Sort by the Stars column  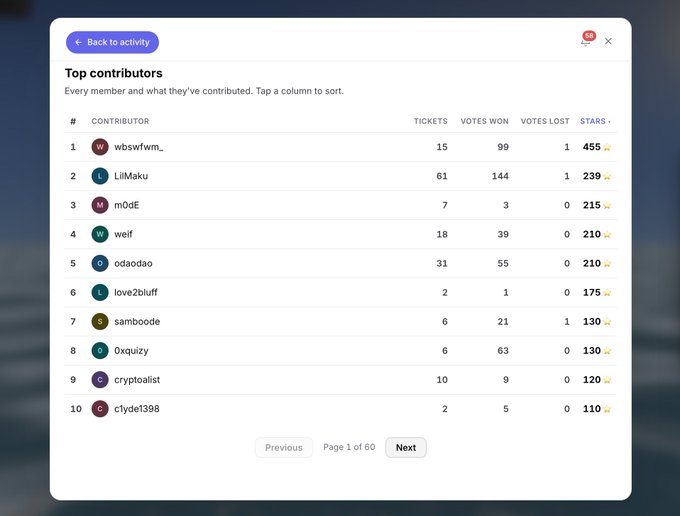pos(595,121)
